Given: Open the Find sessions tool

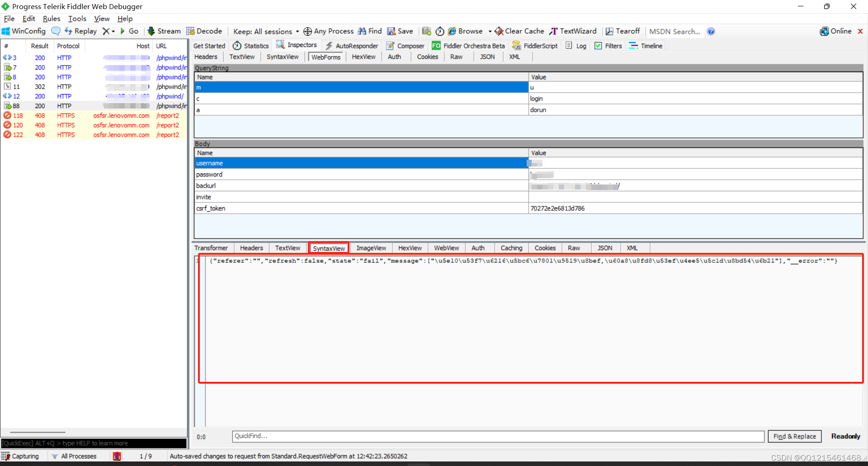Looking at the screenshot, I should (x=370, y=31).
